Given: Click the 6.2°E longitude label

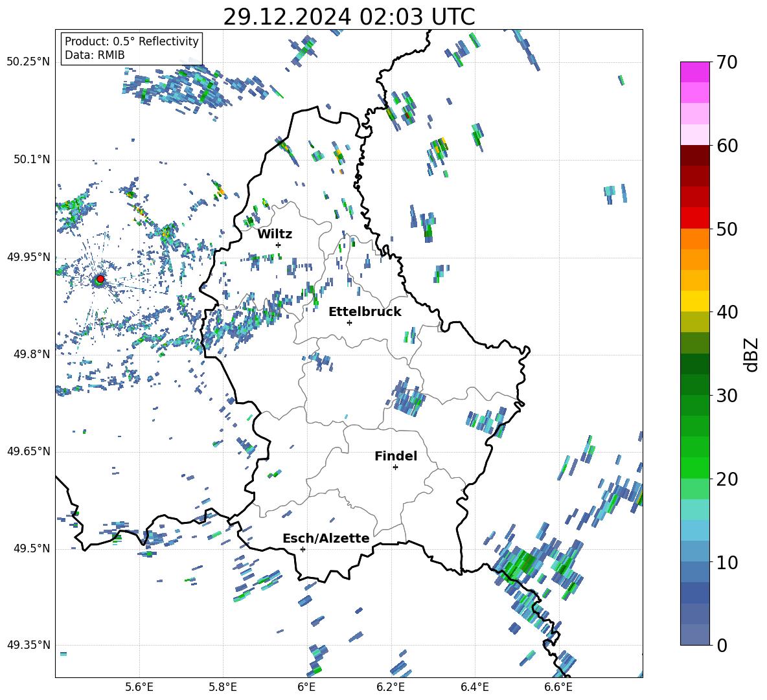Looking at the screenshot, I should (391, 687).
